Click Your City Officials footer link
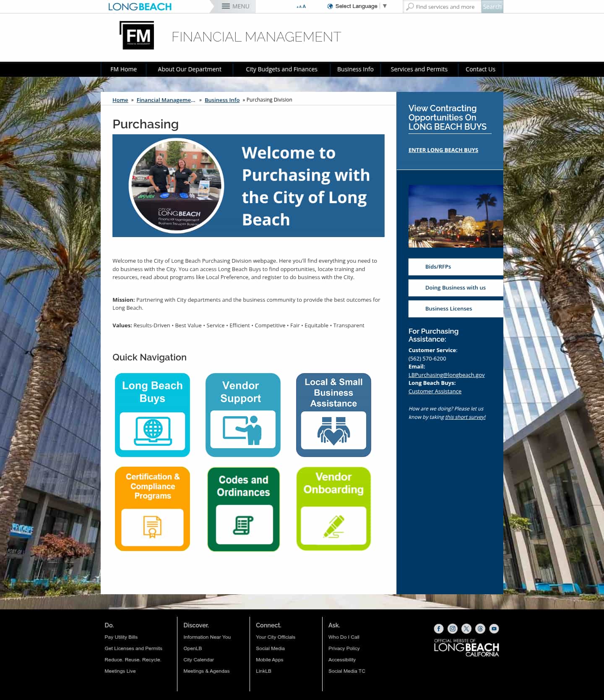 [276, 637]
